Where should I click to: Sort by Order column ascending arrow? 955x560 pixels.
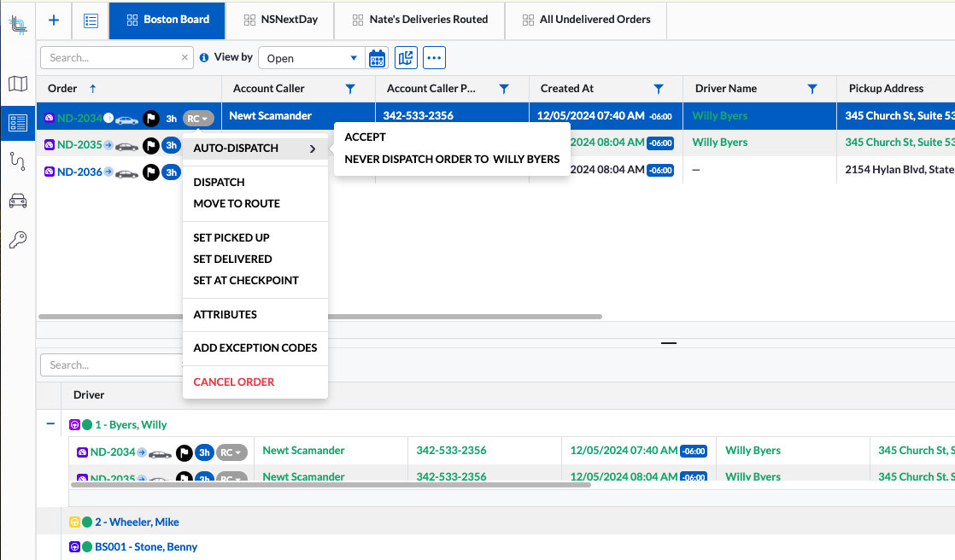pyautogui.click(x=92, y=89)
